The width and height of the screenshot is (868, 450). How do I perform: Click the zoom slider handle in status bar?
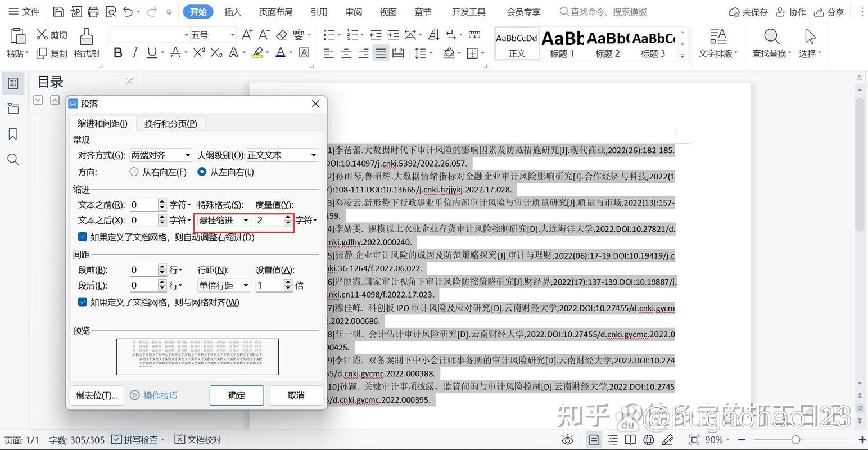click(795, 440)
